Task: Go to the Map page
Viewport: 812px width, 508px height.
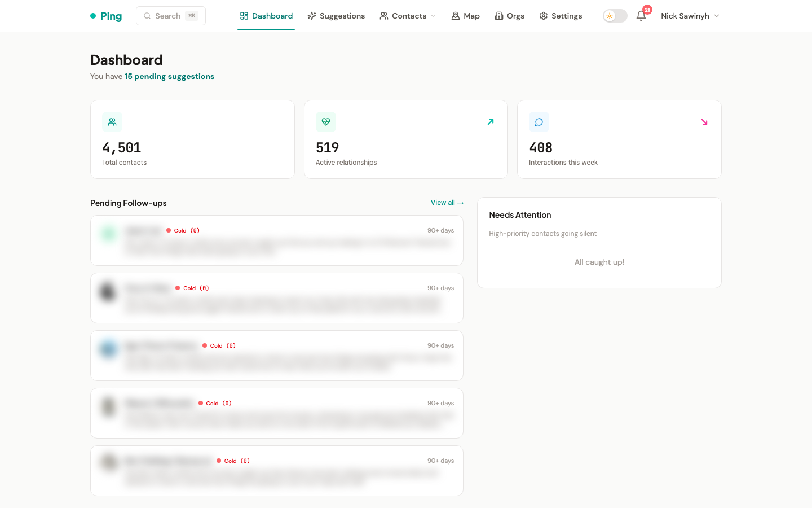Action: pos(466,16)
